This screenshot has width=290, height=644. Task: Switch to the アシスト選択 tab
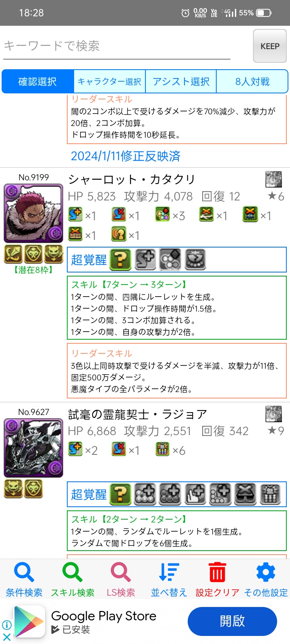pos(181,82)
